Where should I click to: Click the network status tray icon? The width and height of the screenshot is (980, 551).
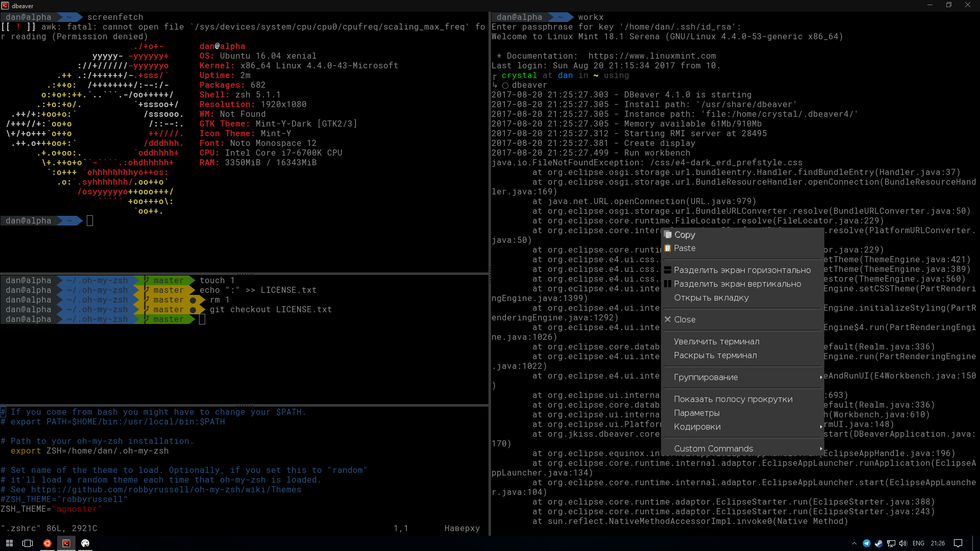point(891,543)
